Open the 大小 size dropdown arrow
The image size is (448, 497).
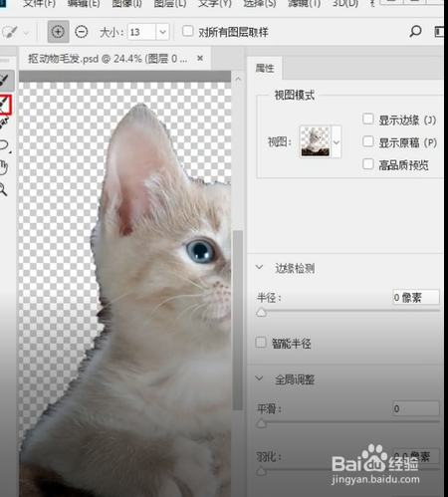point(162,32)
